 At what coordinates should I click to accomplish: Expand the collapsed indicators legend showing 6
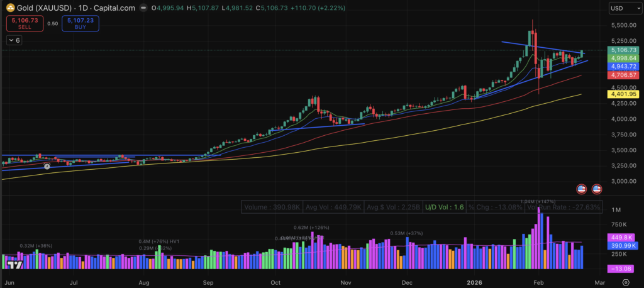tap(14, 40)
